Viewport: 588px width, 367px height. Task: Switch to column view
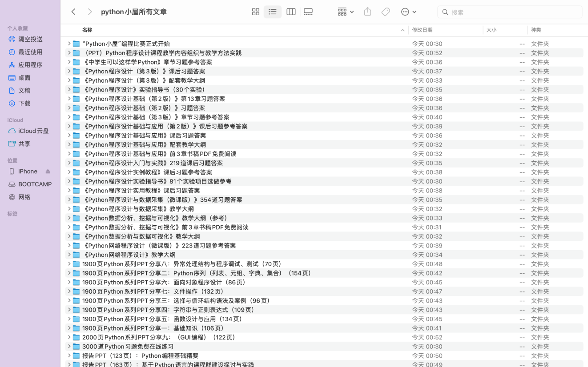click(x=291, y=12)
